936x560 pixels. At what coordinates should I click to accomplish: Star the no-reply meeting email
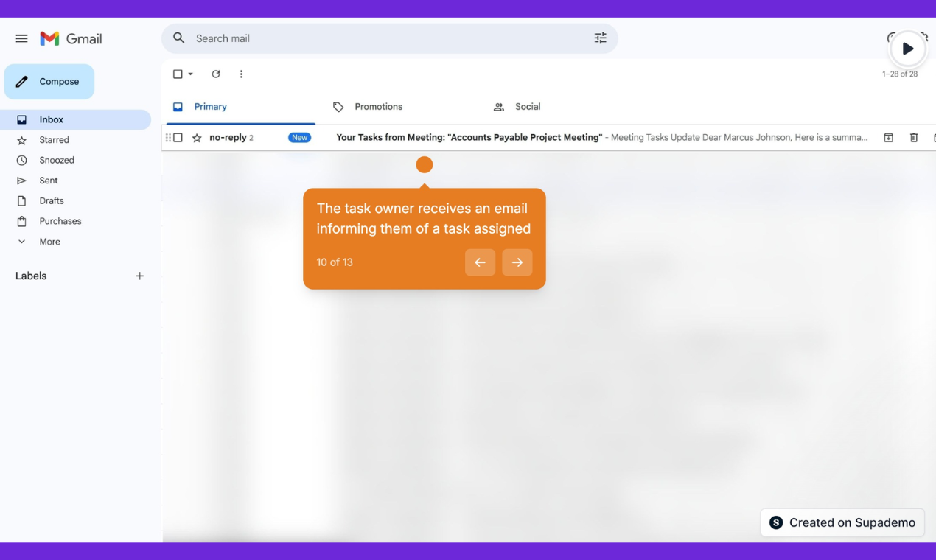click(x=196, y=137)
